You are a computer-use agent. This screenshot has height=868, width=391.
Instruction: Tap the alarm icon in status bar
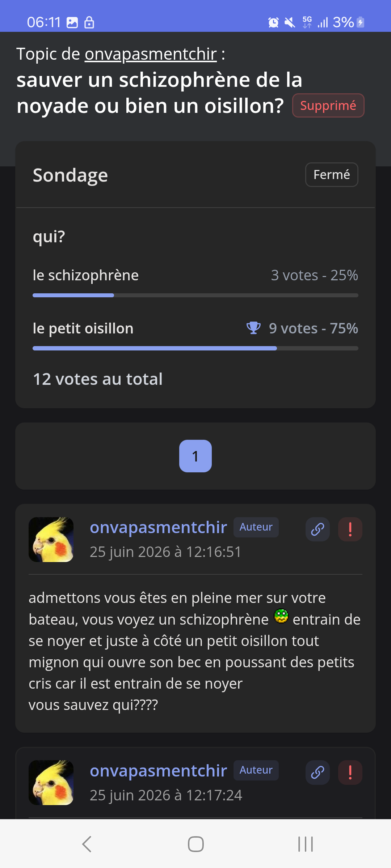pos(273,22)
